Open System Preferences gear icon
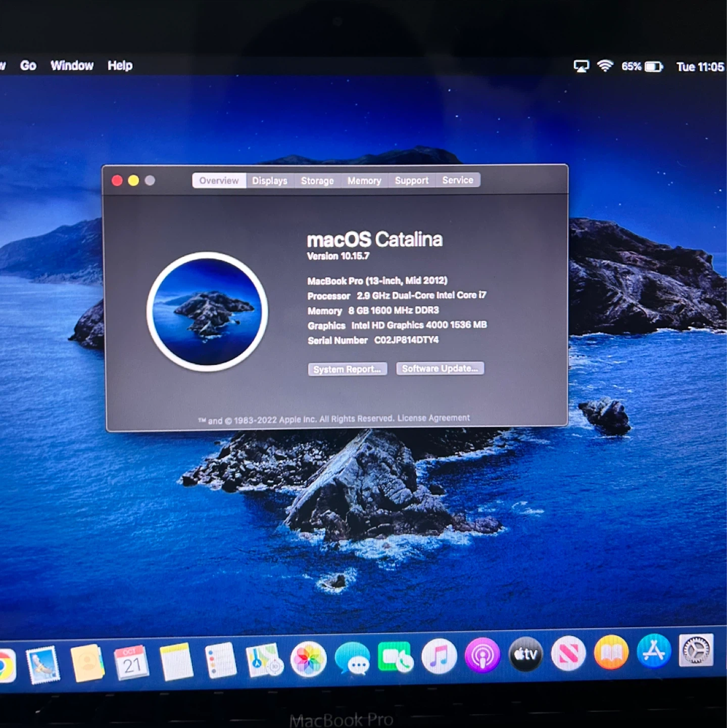Image resolution: width=727 pixels, height=728 pixels. tap(696, 650)
